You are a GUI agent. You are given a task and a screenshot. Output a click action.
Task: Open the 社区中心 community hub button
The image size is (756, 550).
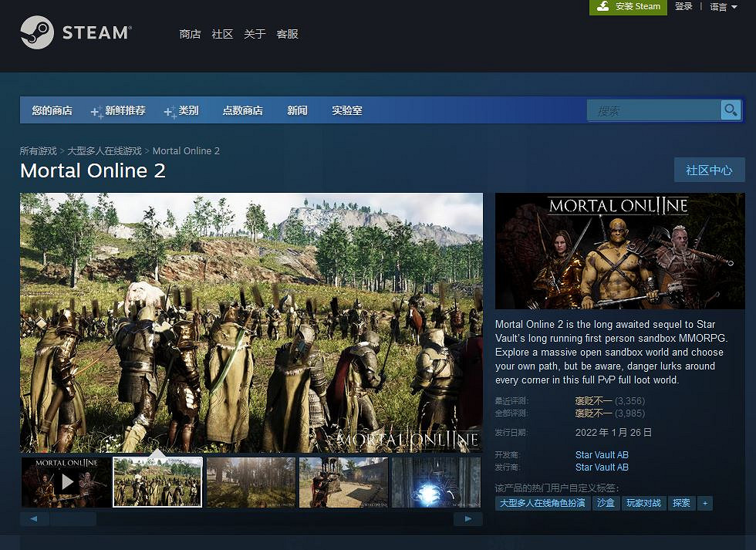pos(709,170)
